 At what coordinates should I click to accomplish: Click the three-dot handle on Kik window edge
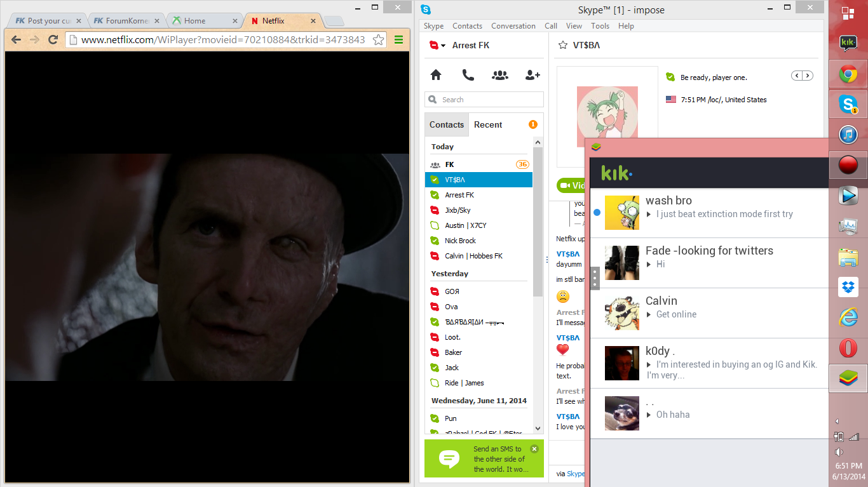[x=595, y=278]
